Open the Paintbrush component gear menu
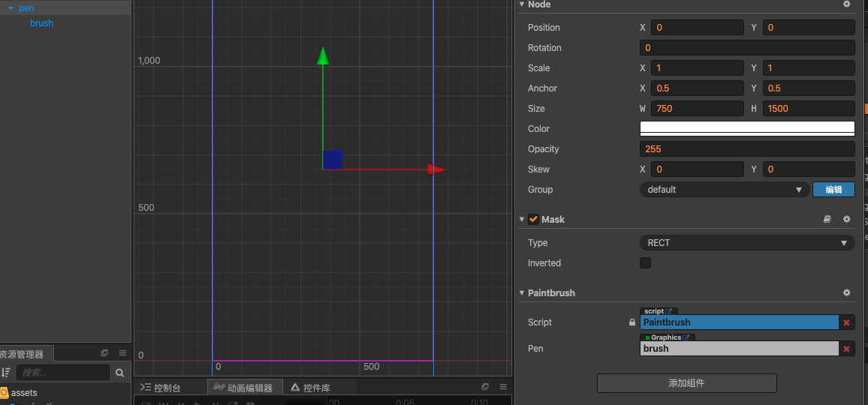 (846, 292)
